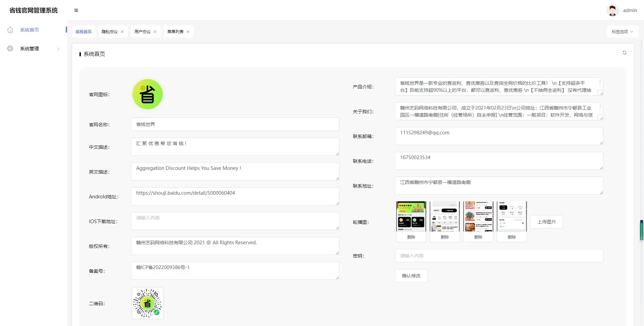Viewport: 644px width, 326px height.
Task: Select the second carousel thumbnail
Action: click(445, 216)
